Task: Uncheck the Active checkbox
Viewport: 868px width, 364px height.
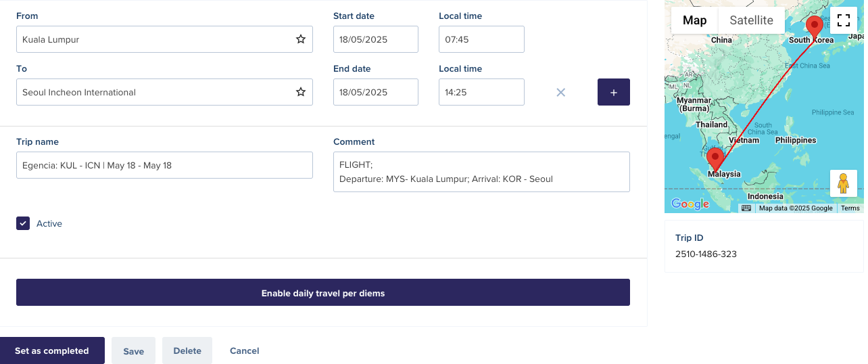Action: pyautogui.click(x=23, y=223)
